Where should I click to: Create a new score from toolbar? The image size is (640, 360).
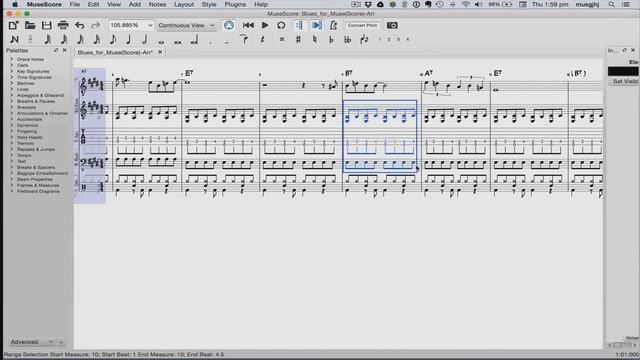(13, 25)
